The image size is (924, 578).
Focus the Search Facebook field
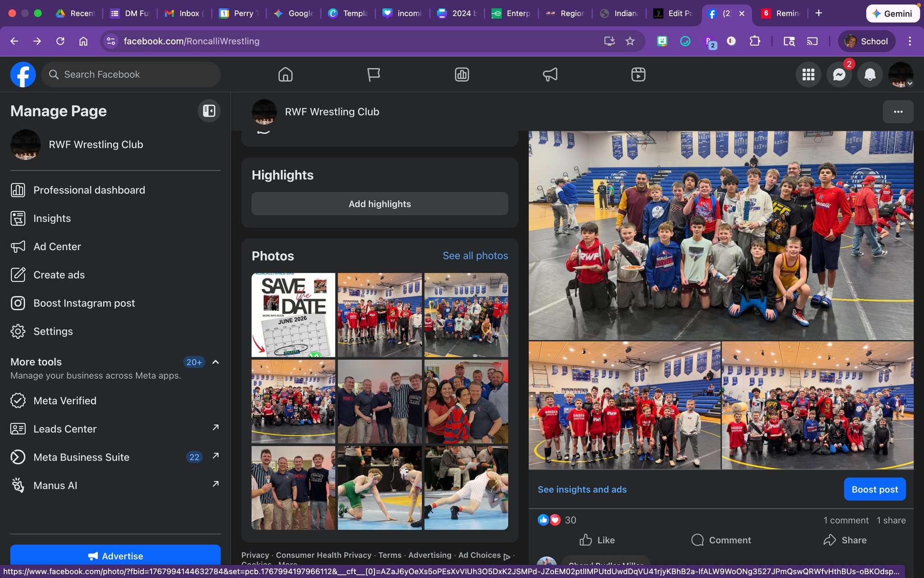131,75
